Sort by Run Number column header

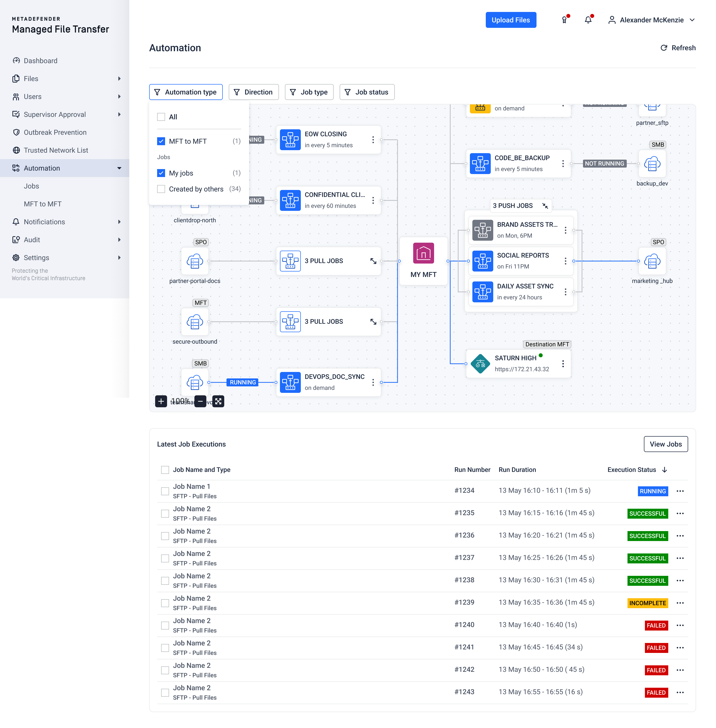coord(472,470)
